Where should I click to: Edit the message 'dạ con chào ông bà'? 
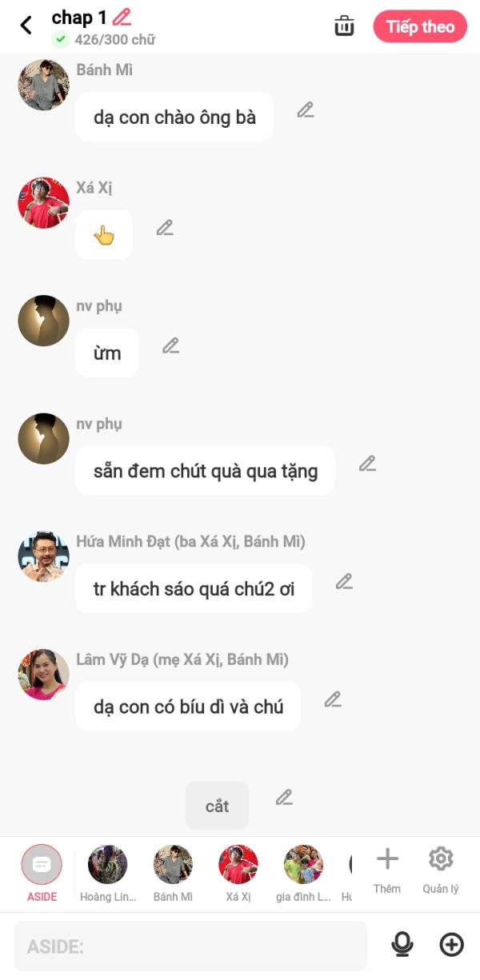point(305,110)
